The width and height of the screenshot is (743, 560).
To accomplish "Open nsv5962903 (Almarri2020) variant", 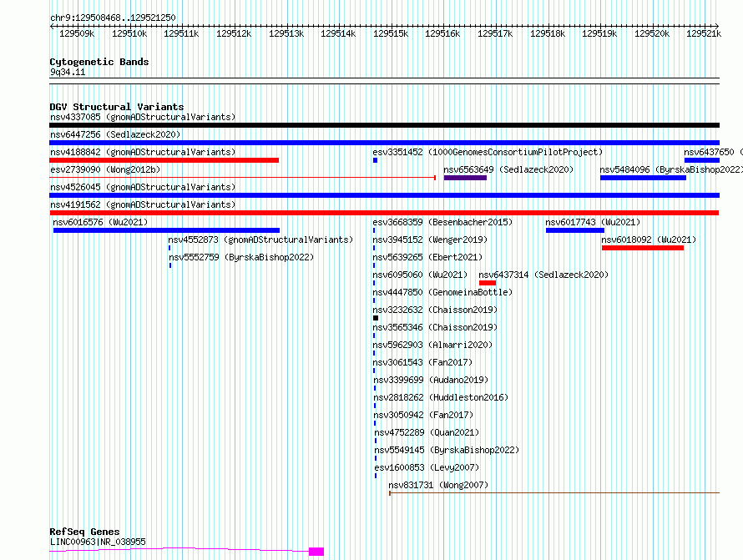I will (x=432, y=345).
